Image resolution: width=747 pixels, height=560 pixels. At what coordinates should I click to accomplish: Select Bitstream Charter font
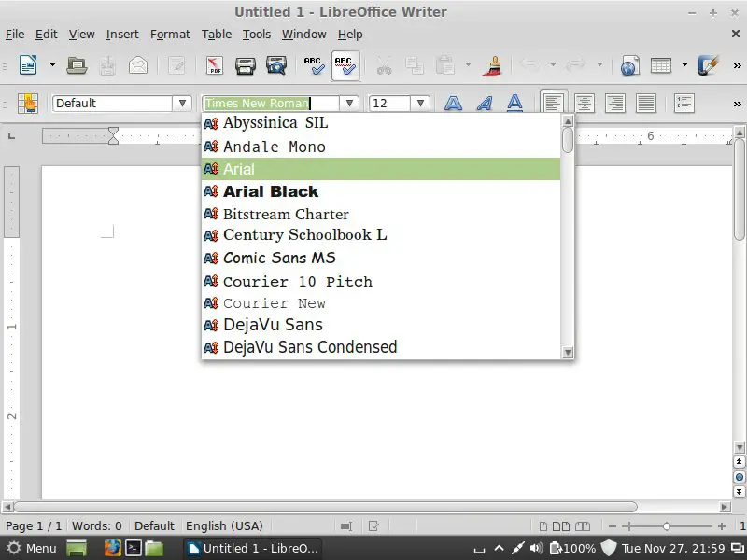[x=381, y=214]
